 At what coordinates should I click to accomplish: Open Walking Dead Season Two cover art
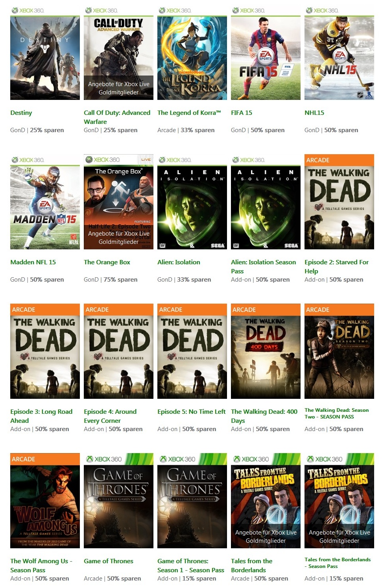tap(339, 351)
